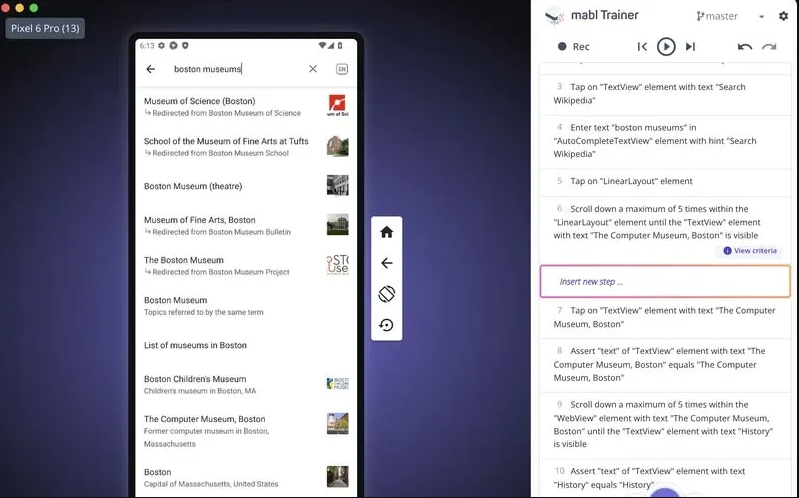Open mabl Trainer settings gear
799x498 pixels.
coord(783,16)
